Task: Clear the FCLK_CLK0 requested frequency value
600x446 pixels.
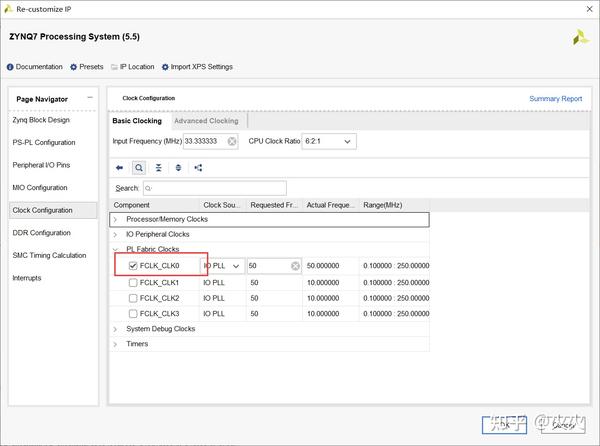Action: [x=295, y=266]
